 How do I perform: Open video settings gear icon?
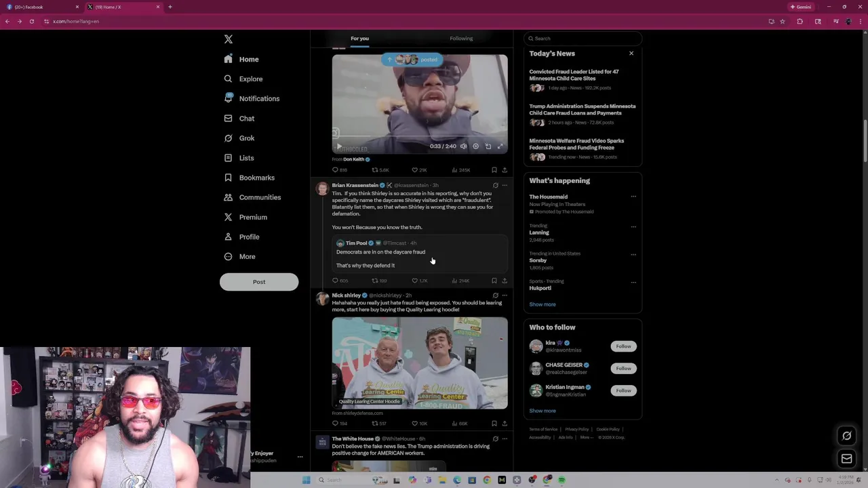pyautogui.click(x=475, y=146)
